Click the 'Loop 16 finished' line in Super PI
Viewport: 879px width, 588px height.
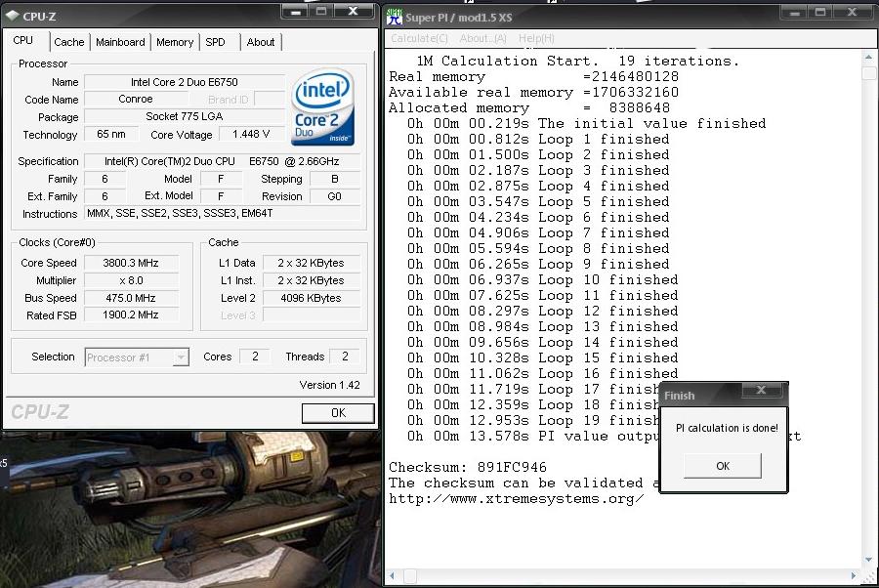[543, 373]
